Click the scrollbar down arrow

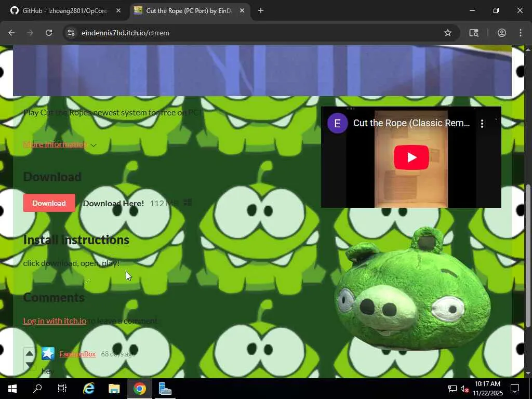pyautogui.click(x=528, y=374)
